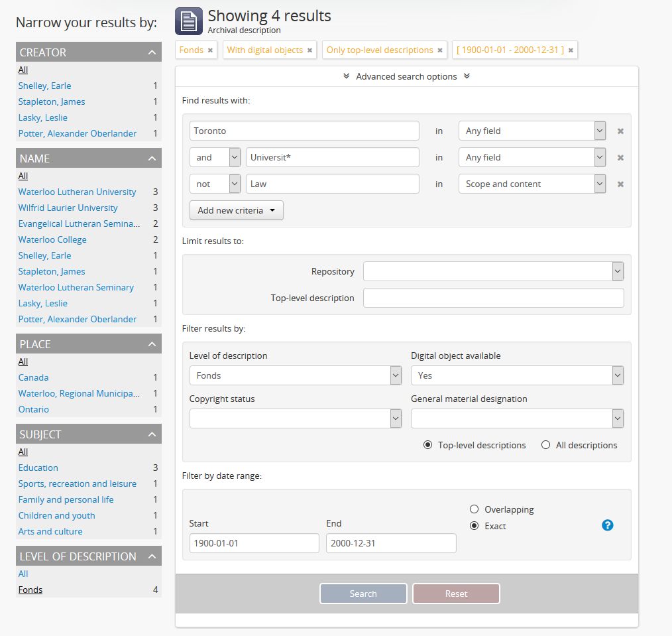Open the Repository dropdown
Viewport: 672px width, 636px height.
(x=493, y=271)
